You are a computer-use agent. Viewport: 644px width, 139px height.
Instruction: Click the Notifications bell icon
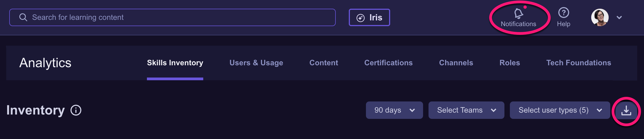[518, 13]
